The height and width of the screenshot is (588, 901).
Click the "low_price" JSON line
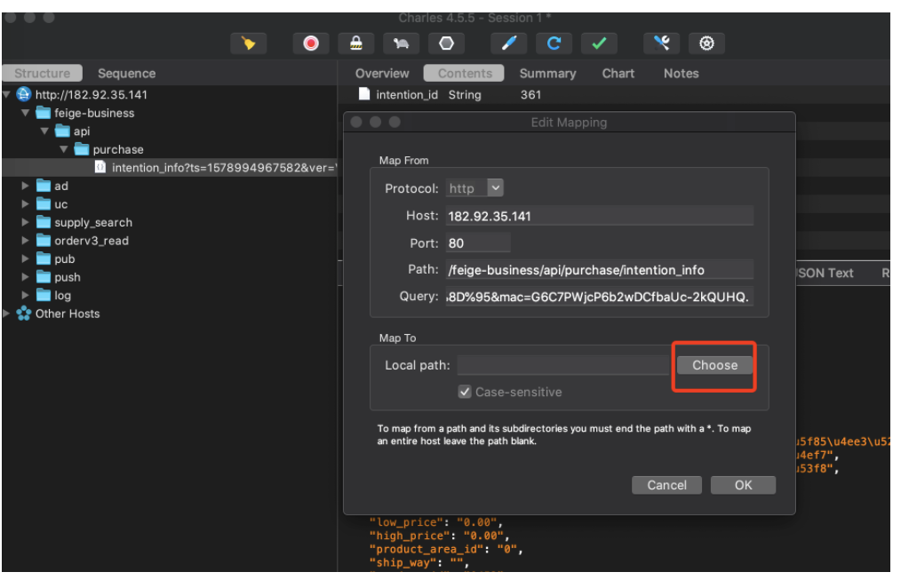436,522
